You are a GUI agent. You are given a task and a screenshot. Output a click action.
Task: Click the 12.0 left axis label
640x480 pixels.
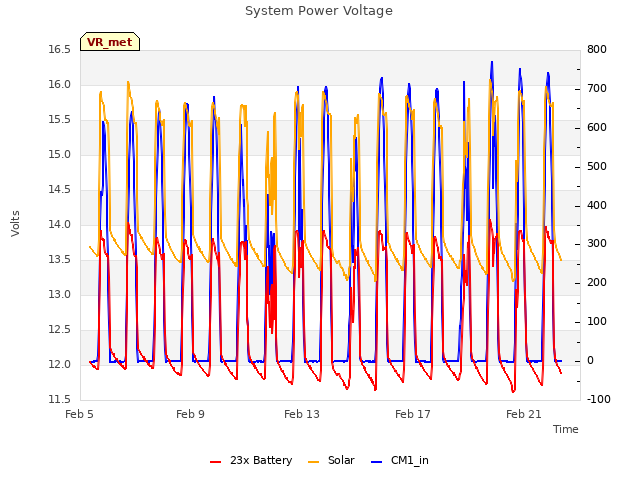pyautogui.click(x=60, y=364)
